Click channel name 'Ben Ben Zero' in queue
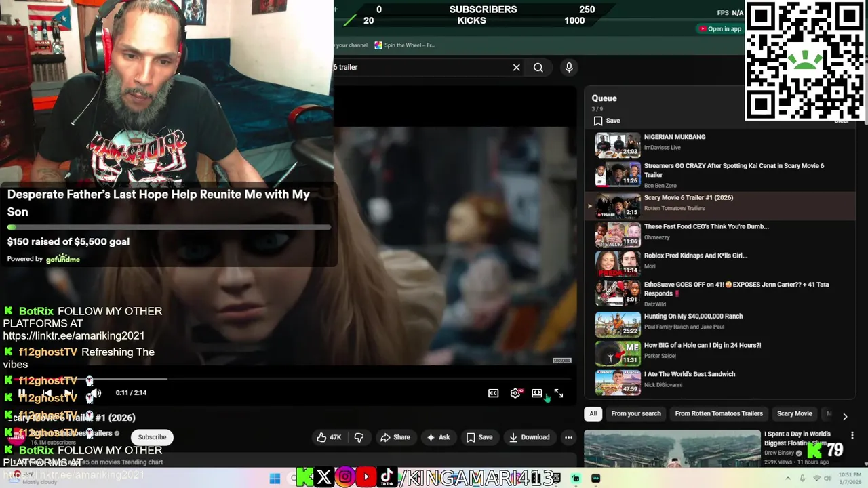868x488 pixels. click(x=660, y=186)
